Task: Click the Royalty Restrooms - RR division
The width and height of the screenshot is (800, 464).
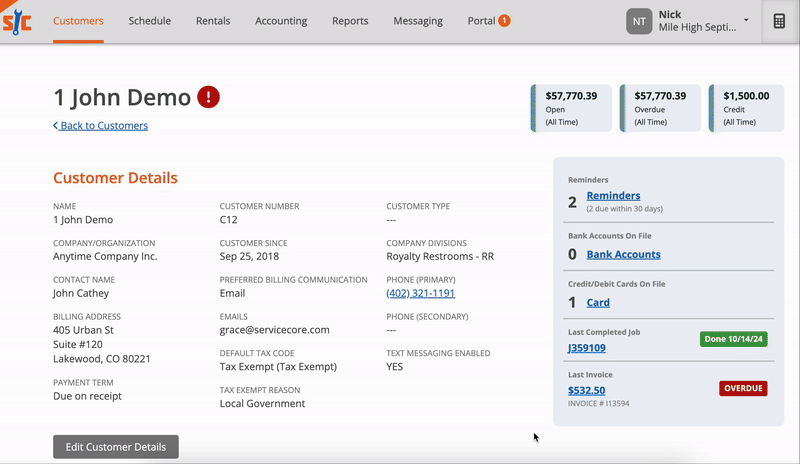Action: [440, 256]
